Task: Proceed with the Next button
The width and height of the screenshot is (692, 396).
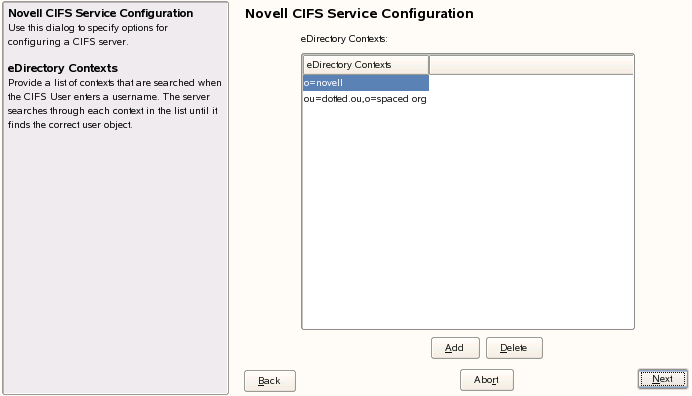Action: (662, 379)
